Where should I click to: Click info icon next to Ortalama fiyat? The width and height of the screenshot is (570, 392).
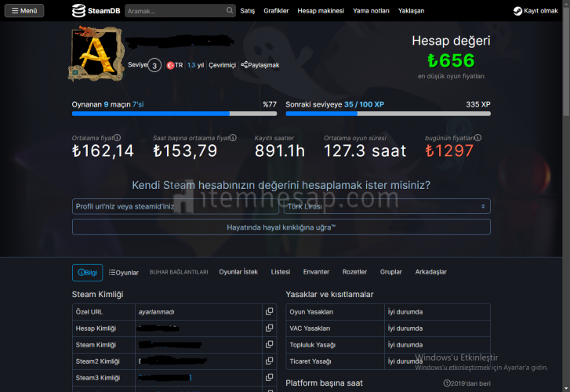pyautogui.click(x=117, y=137)
